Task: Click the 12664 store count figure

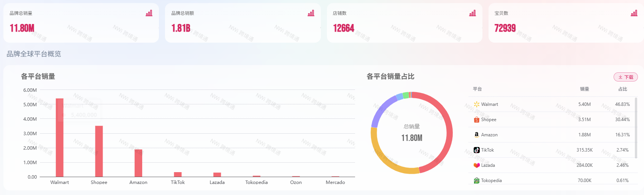Action: 344,28
